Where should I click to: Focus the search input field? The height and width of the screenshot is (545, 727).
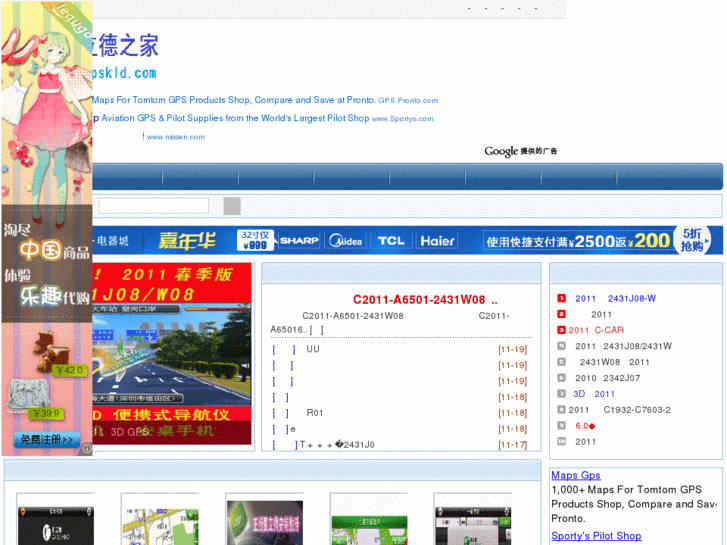(153, 205)
